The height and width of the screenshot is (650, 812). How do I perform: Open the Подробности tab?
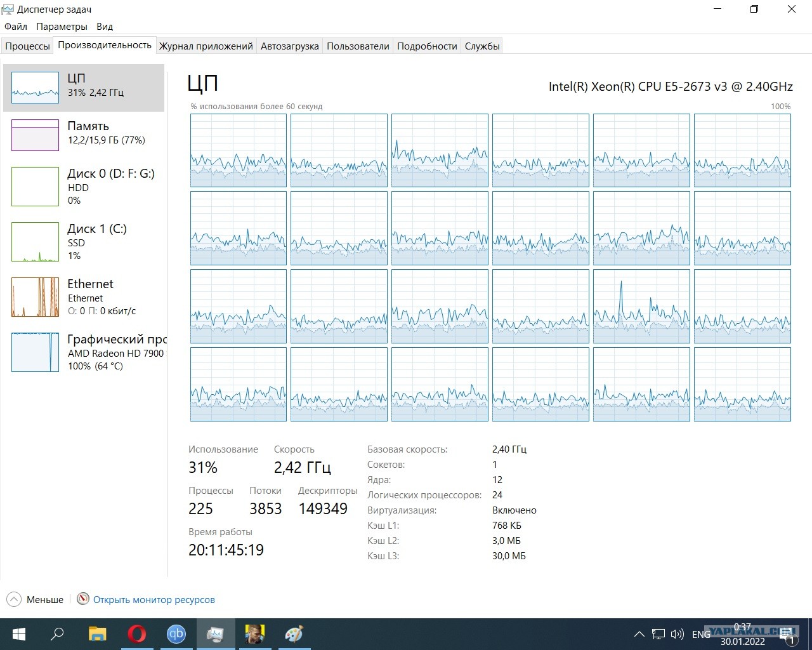pos(427,46)
